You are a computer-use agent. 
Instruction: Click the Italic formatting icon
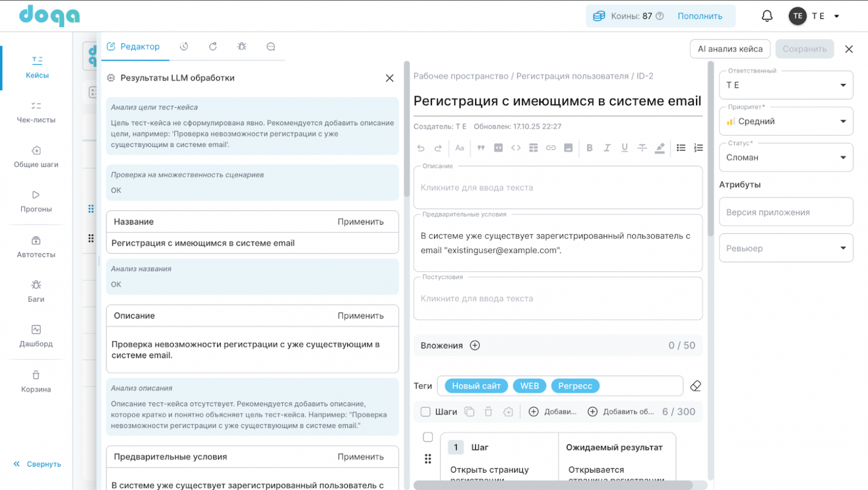607,148
